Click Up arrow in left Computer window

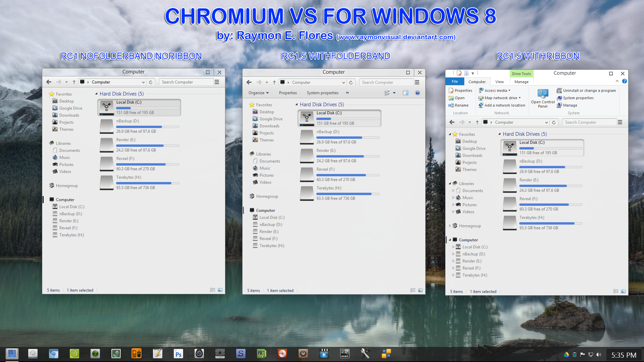74,82
